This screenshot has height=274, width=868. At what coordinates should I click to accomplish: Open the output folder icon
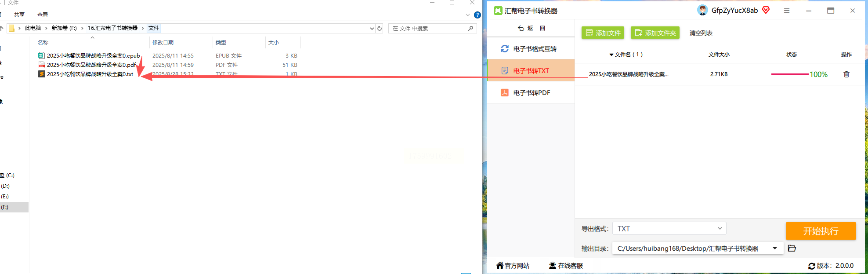pos(792,248)
